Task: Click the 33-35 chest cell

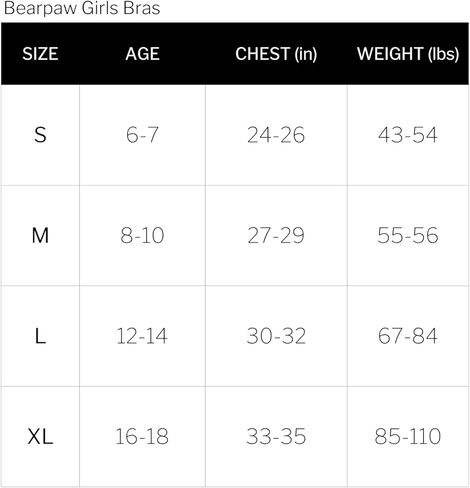Action: click(x=276, y=436)
